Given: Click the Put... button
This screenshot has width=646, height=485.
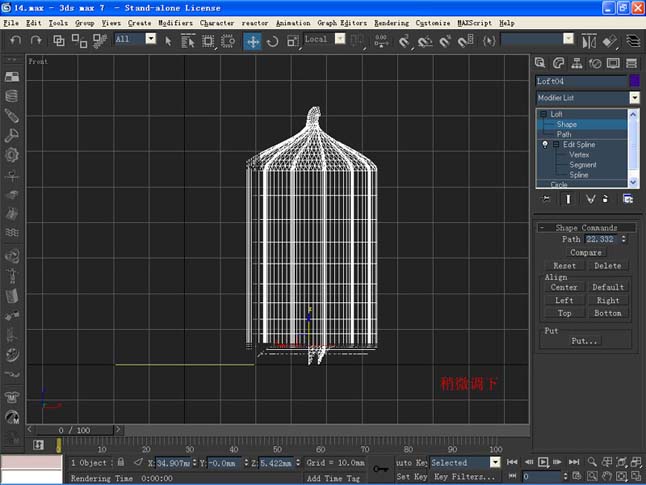Looking at the screenshot, I should click(586, 341).
